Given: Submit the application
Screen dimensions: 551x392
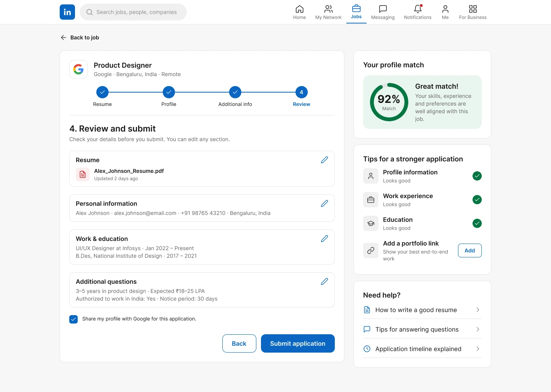Looking at the screenshot, I should [x=298, y=343].
